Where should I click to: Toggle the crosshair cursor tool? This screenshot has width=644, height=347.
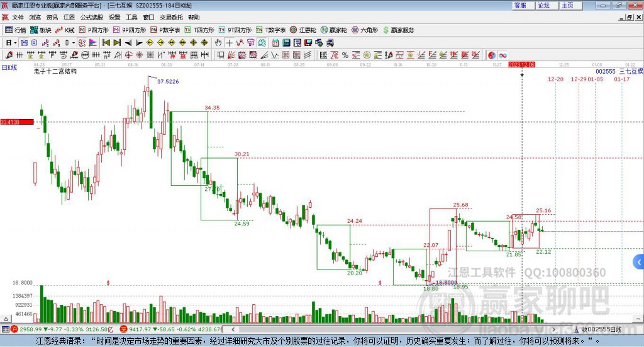tap(229, 43)
